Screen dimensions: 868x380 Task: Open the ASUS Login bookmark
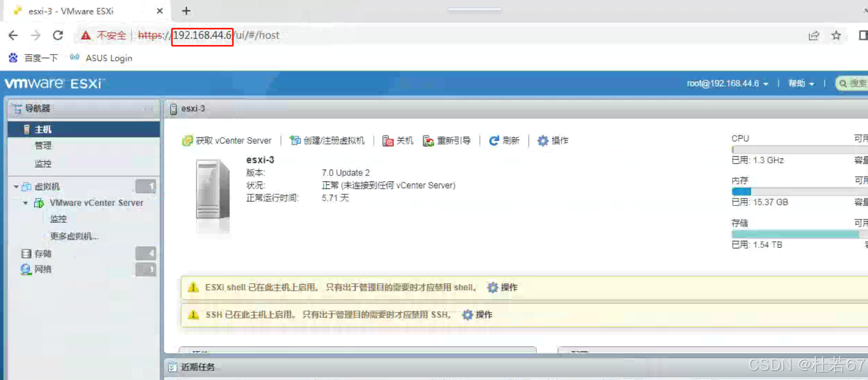(101, 58)
